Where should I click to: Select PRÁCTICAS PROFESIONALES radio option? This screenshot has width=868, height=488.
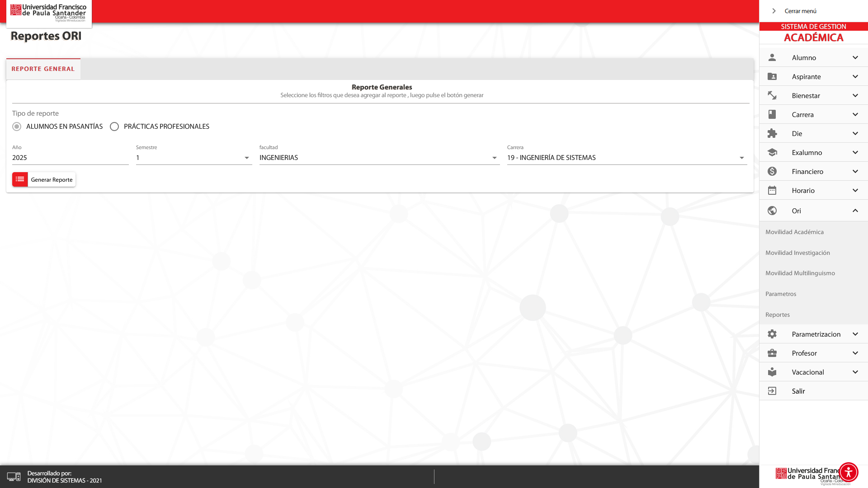tap(114, 127)
